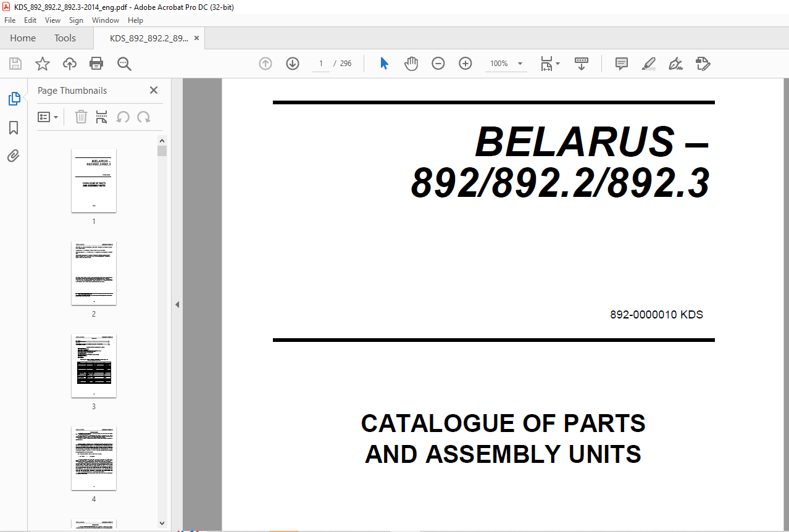
Task: Go to next page with the down arrow
Action: pos(293,64)
